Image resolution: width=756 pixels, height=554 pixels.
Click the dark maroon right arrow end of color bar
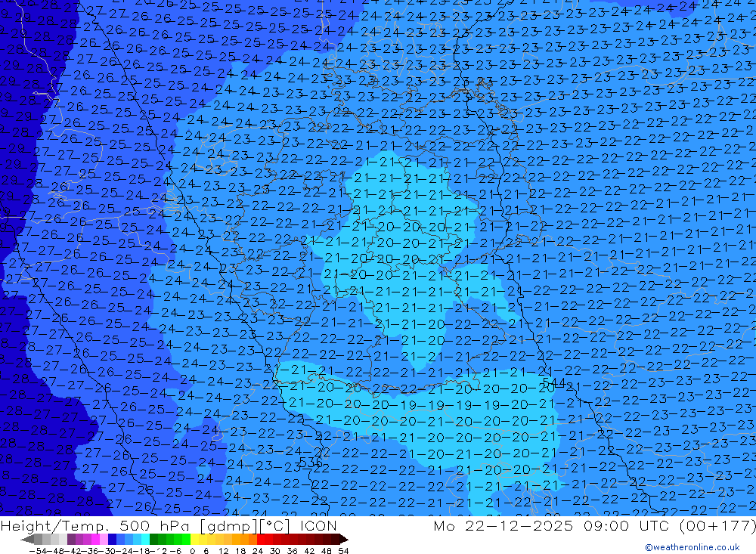click(x=343, y=540)
